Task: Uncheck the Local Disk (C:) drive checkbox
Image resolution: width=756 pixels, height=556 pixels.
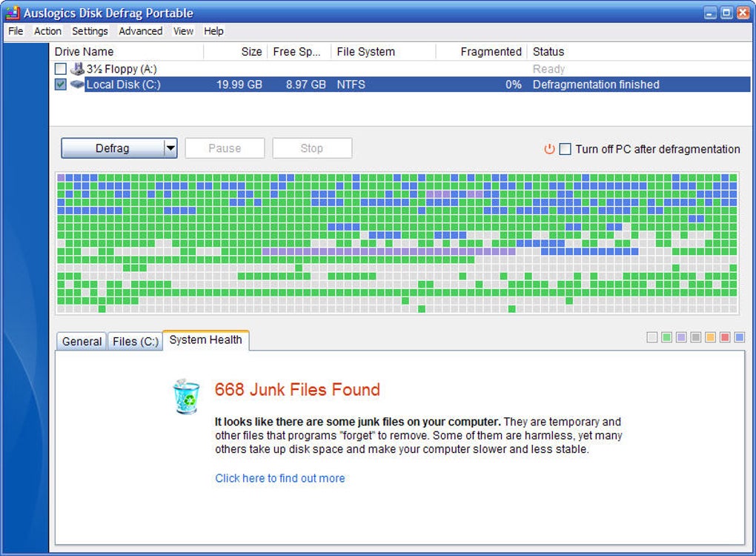Action: 60,85
